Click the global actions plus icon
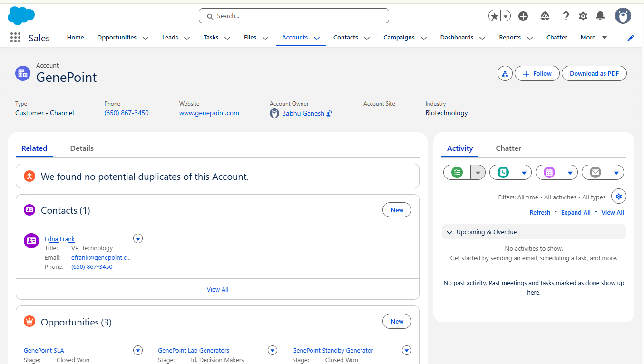Viewport: 644px width, 364px height. 523,16
